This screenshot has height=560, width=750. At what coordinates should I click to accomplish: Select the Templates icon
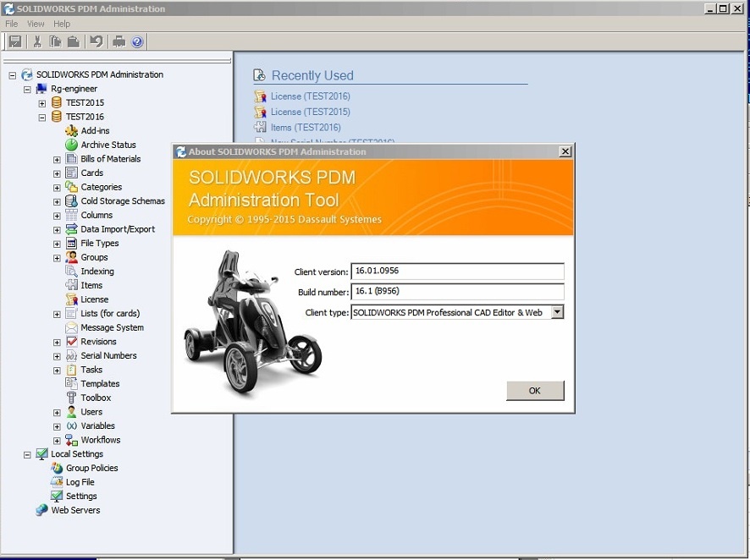point(71,383)
